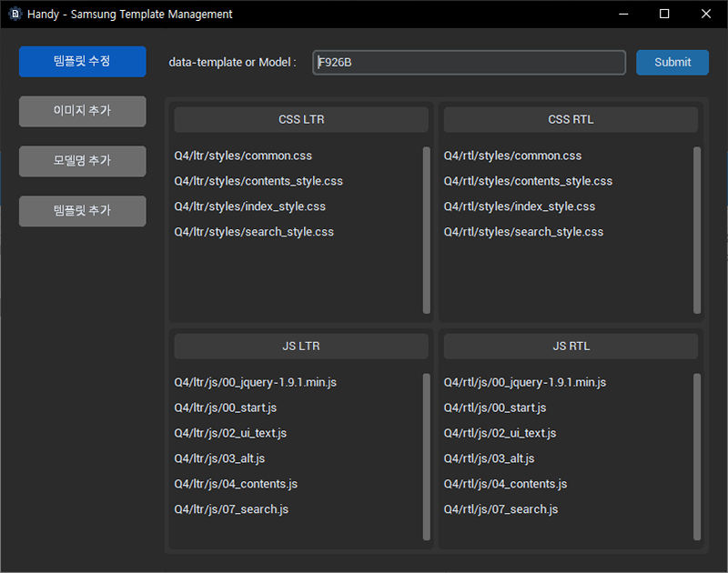728x573 pixels.
Task: Focus the data-template or Model input field
Action: tap(469, 62)
